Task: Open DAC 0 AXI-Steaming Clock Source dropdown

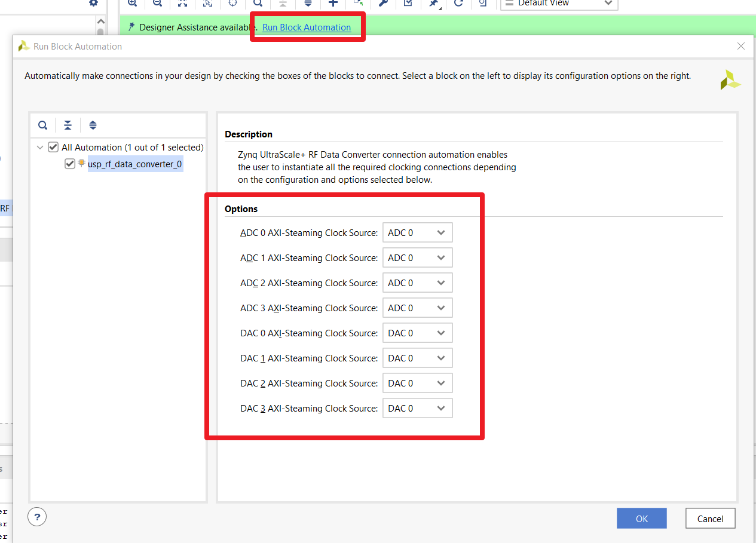Action: [x=417, y=333]
